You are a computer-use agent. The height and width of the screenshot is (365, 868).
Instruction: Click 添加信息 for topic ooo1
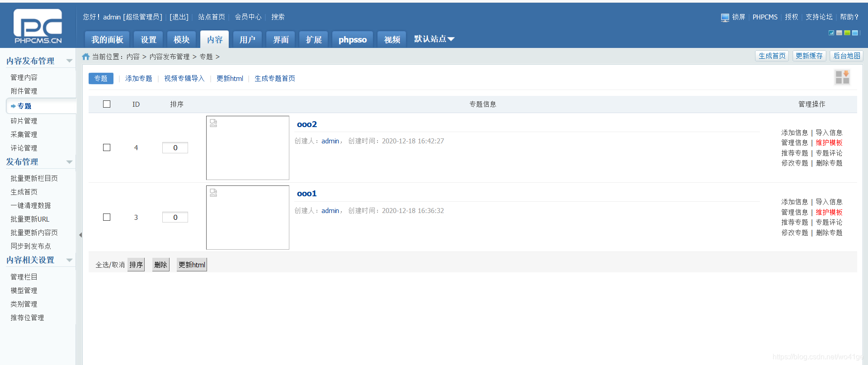(x=795, y=202)
